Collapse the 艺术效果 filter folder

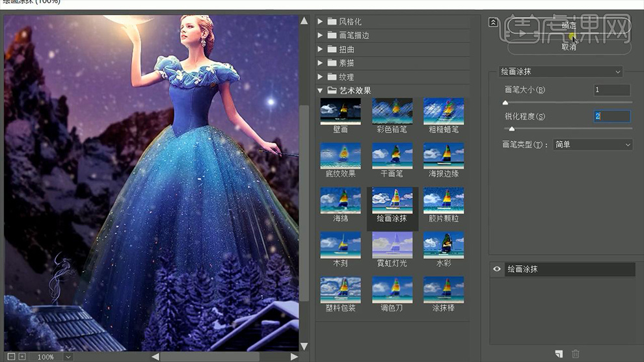tap(320, 90)
